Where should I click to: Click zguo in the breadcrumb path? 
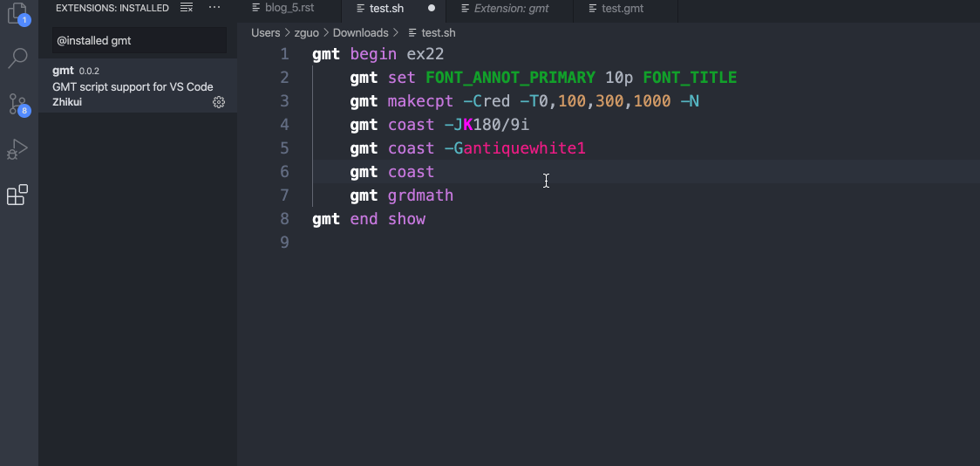tap(306, 32)
